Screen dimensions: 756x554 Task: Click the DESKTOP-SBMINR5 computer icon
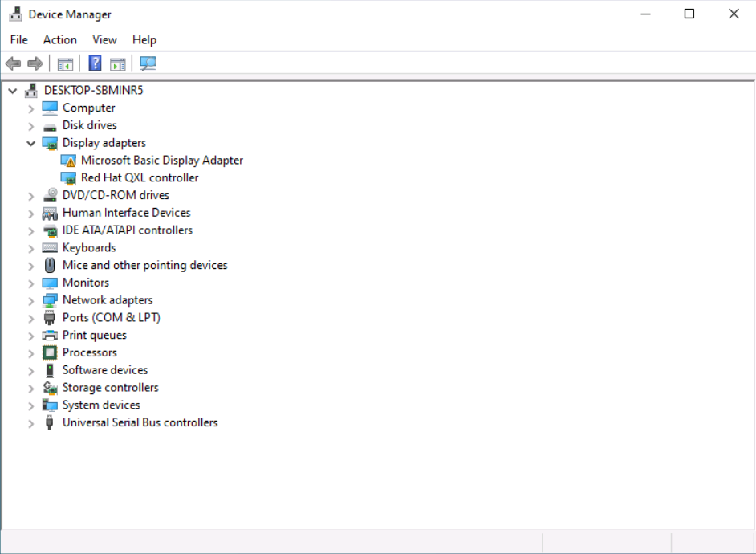coord(31,90)
